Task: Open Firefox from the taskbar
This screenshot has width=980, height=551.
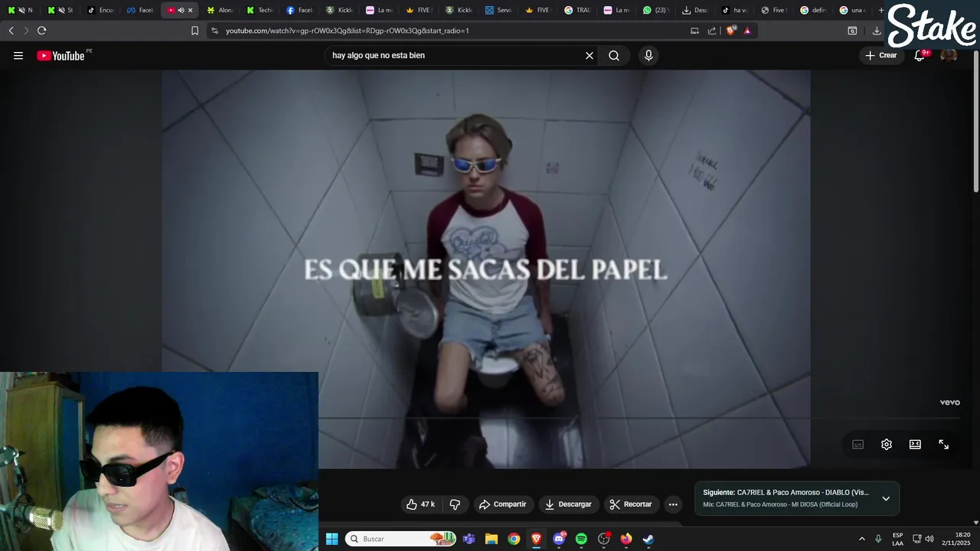Action: [x=626, y=539]
